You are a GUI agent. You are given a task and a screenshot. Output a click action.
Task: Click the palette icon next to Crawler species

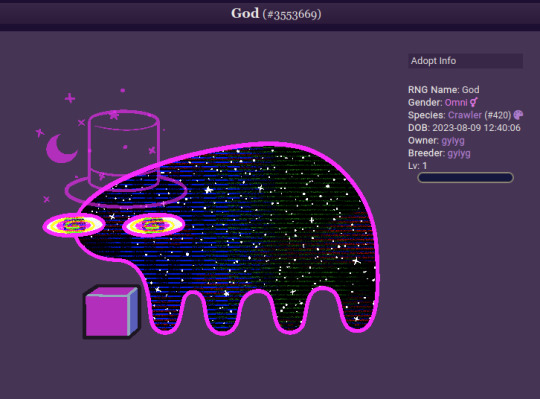pyautogui.click(x=518, y=115)
